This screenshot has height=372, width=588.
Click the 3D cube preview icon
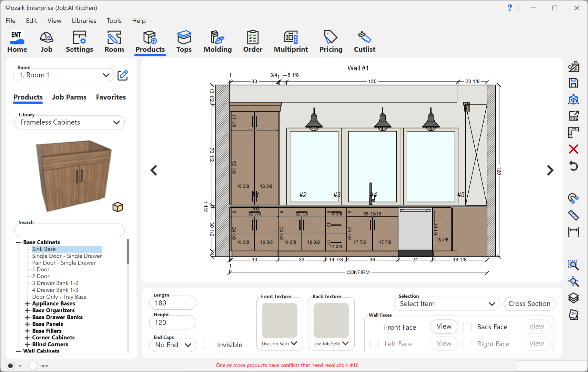pos(118,207)
